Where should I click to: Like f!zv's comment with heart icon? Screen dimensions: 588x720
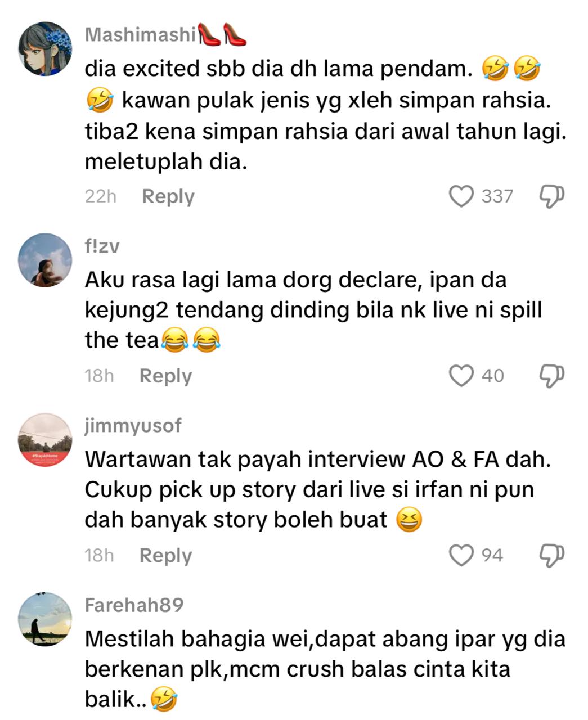tap(461, 376)
